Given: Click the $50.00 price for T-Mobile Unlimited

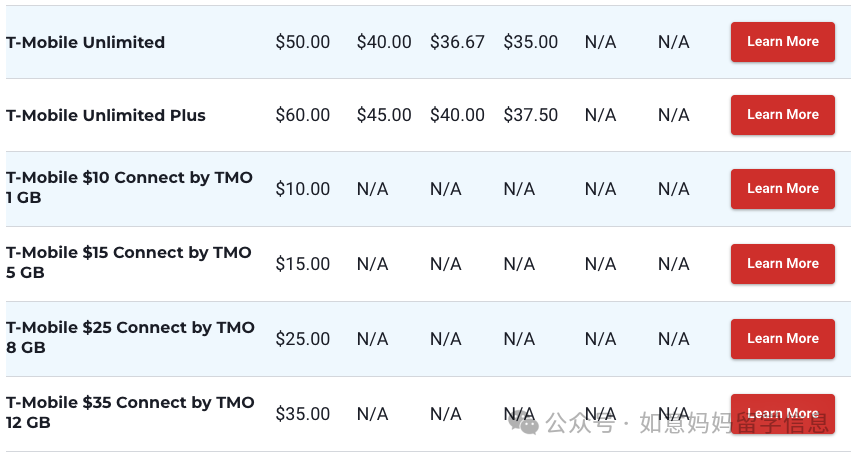Looking at the screenshot, I should point(303,42).
